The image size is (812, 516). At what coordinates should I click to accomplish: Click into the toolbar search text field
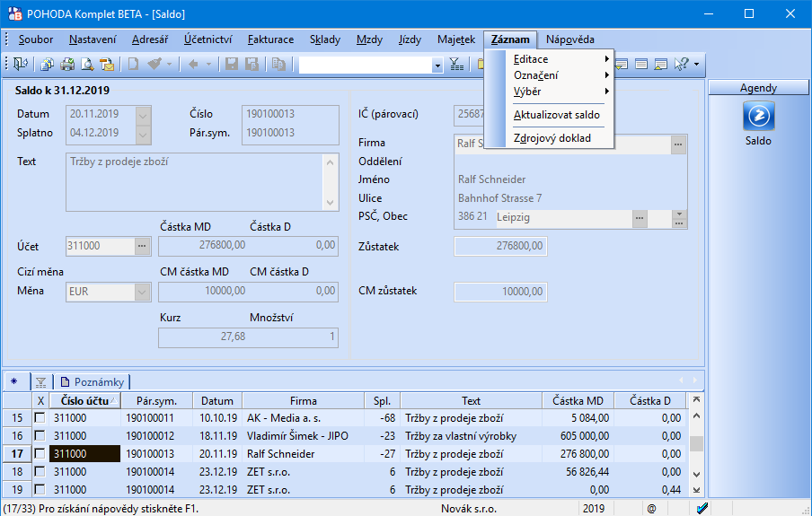[366, 65]
